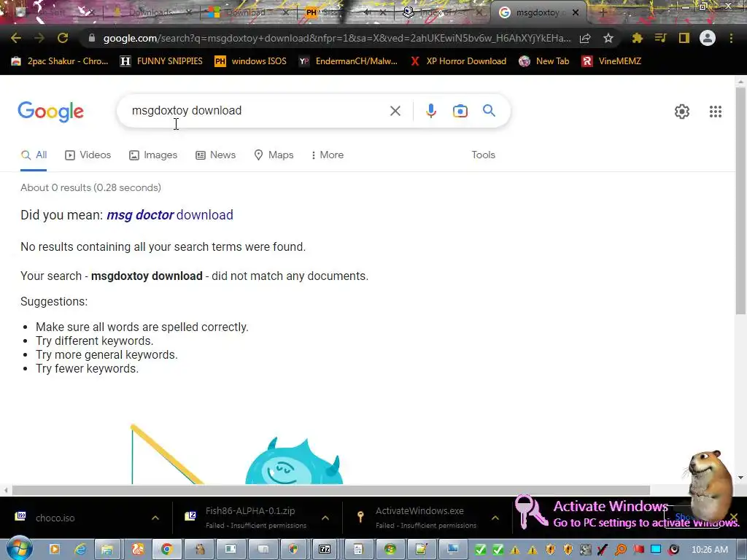The image size is (747, 560).
Task: Open the media control playlist icon
Action: 660,38
